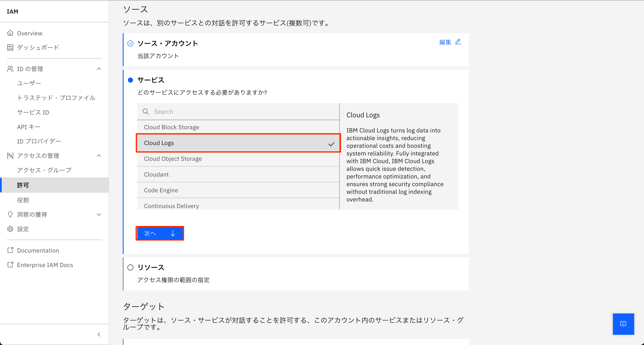Click the ダッシュボード dashboard icon
The width and height of the screenshot is (644, 345).
[x=10, y=47]
